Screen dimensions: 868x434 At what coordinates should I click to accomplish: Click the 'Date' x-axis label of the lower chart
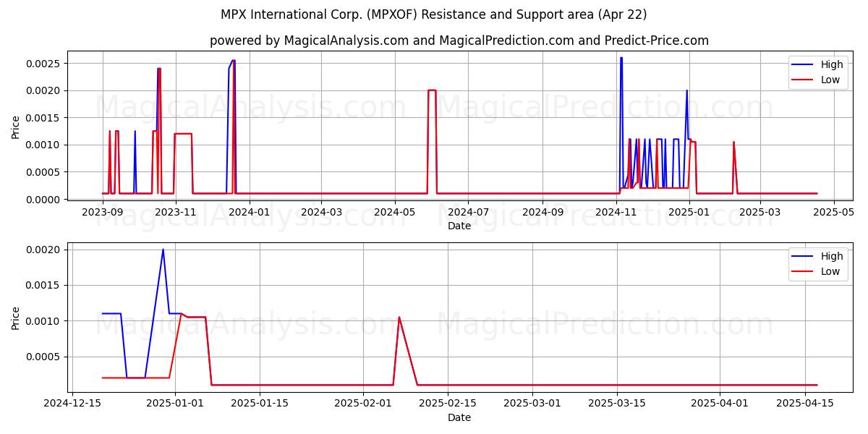459,417
